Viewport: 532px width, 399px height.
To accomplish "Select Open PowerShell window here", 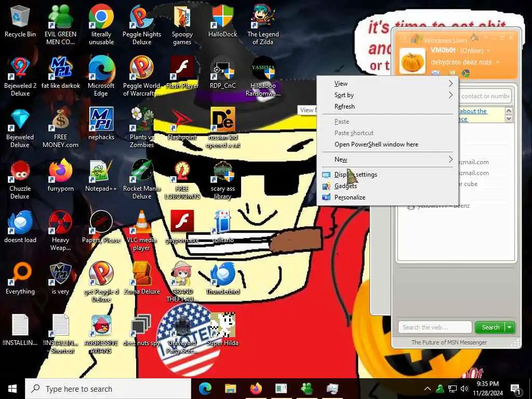I will point(388,144).
